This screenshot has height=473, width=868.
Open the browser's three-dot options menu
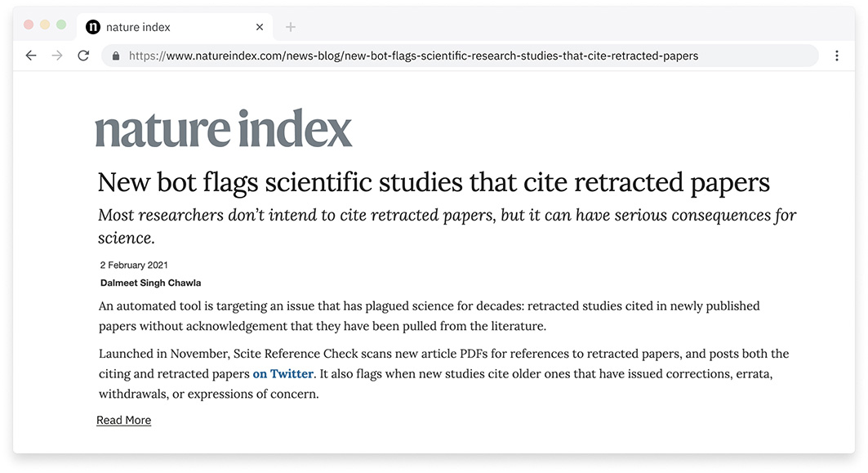(x=836, y=55)
